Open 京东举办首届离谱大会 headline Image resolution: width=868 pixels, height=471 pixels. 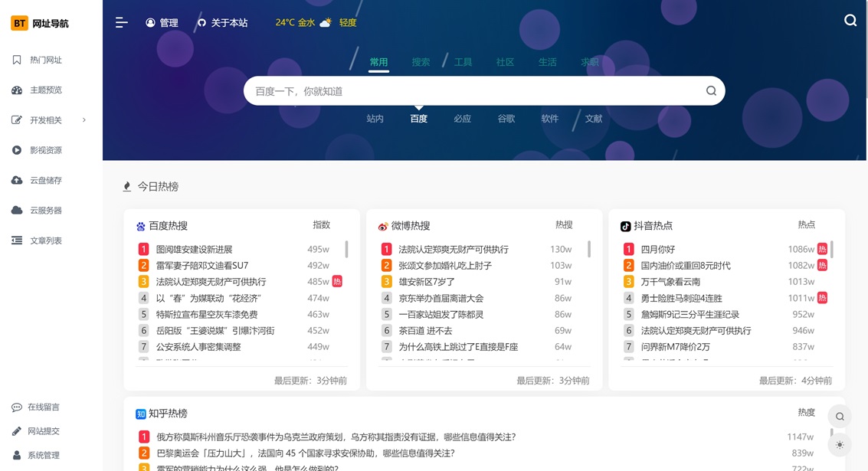click(x=441, y=298)
